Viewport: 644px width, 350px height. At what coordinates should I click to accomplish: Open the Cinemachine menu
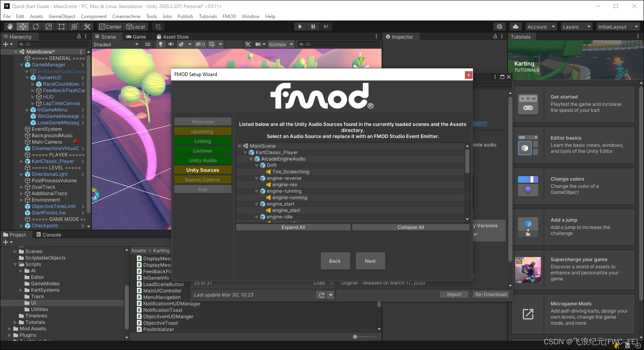point(126,16)
